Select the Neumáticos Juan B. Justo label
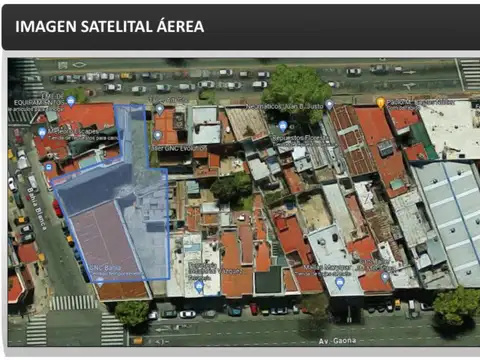The width and height of the screenshot is (480, 360). coord(285,106)
